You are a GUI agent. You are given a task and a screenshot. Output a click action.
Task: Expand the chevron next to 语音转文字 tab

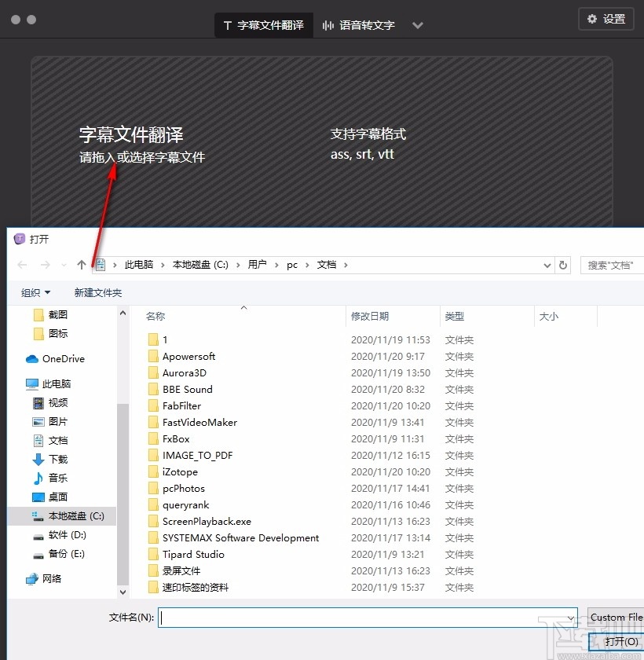point(418,25)
